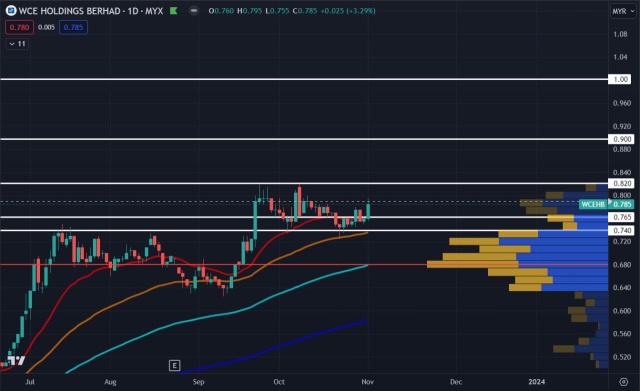This screenshot has height=391, width=640.
Task: Click the +0.025 (+3.29%) change value
Action: [348, 11]
